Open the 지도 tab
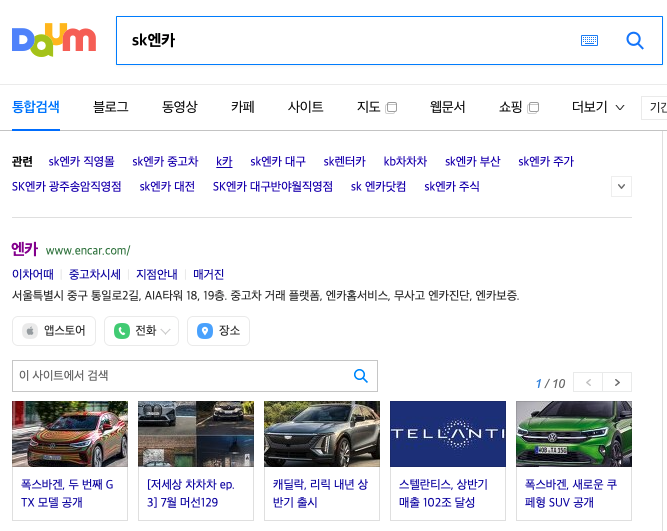667x531 pixels. click(x=368, y=107)
